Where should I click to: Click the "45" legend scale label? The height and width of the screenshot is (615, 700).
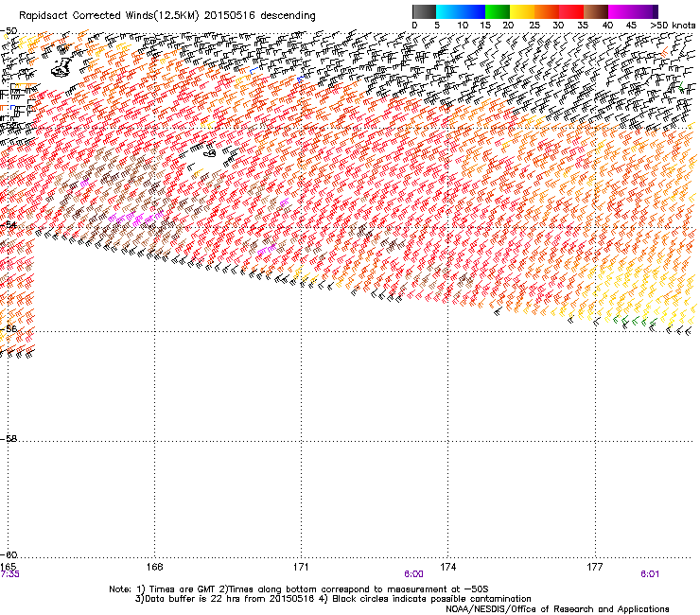click(631, 26)
